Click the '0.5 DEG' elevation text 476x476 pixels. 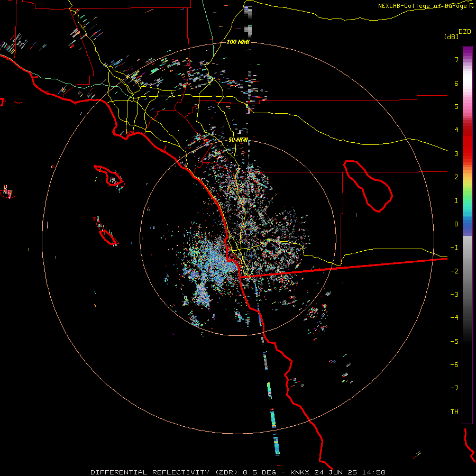(x=261, y=472)
